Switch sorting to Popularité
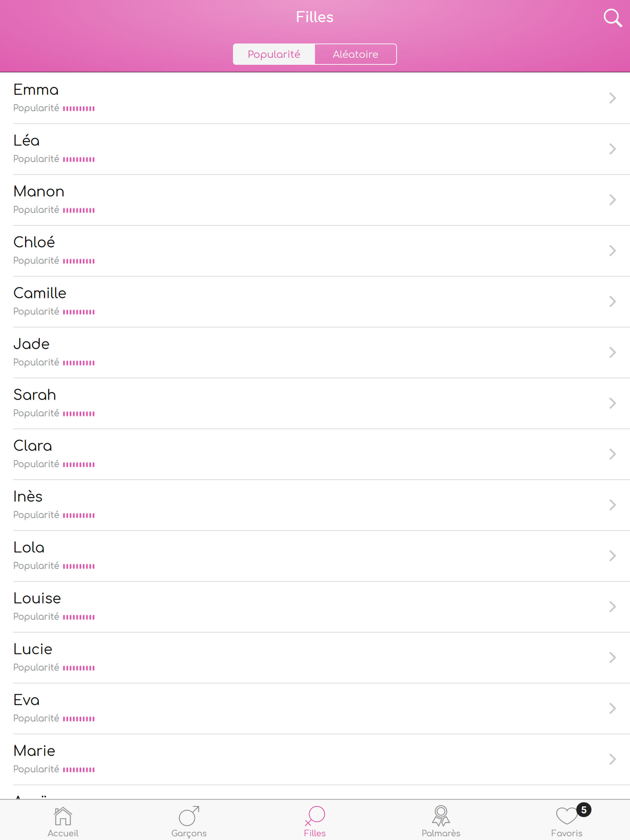Screen dimensions: 630x840 coord(274,54)
